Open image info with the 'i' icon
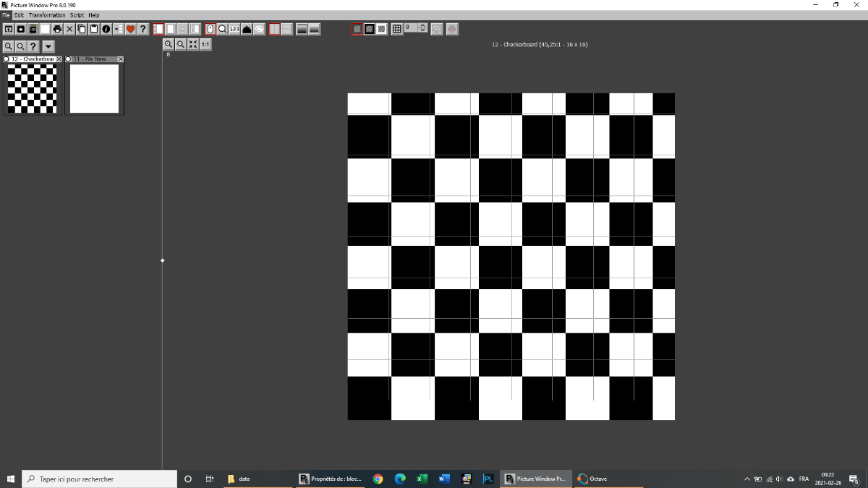The width and height of the screenshot is (868, 488). point(106,29)
